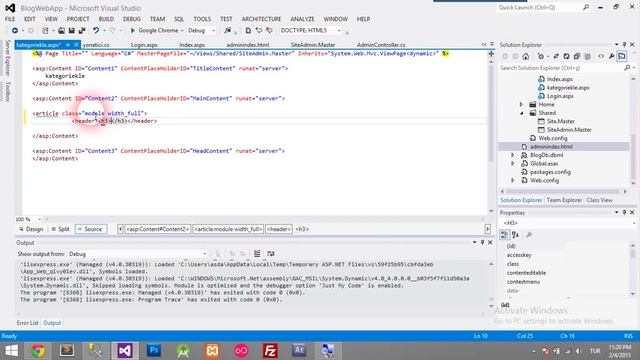Open the ARCHITECTURE menu
Viewport: 640px width, 360px height.
(261, 19)
